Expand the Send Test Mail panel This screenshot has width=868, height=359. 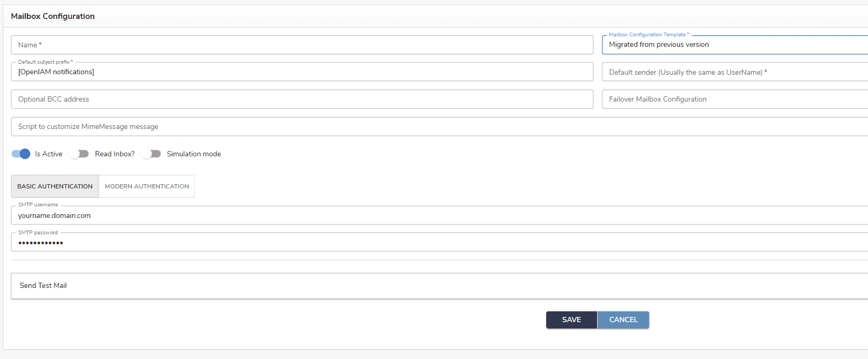(43, 286)
